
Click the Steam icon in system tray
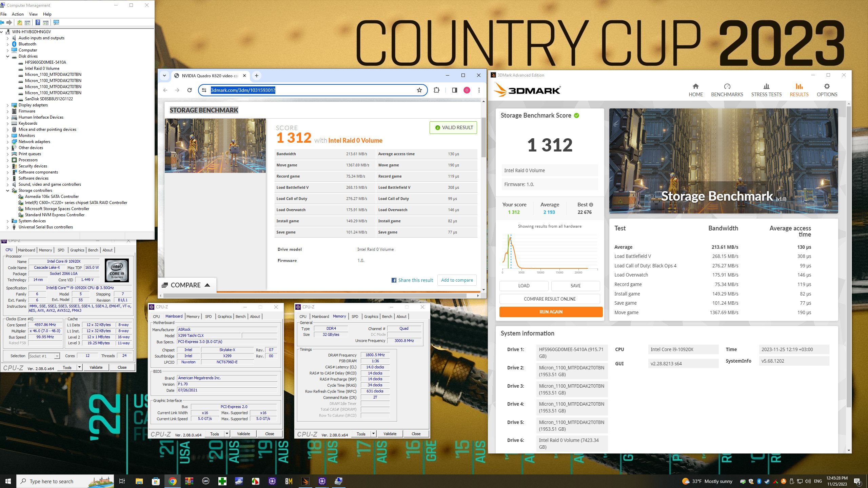pos(767,481)
